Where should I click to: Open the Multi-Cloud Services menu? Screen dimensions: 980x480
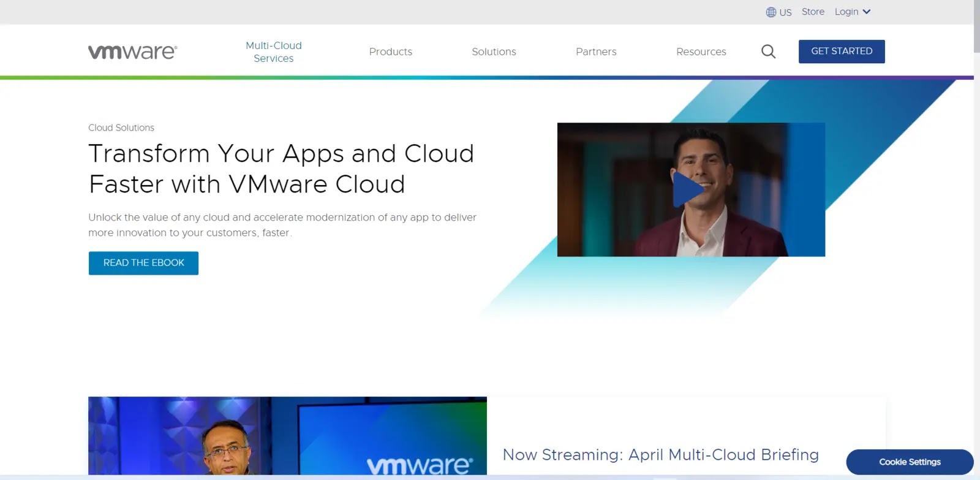tap(274, 52)
